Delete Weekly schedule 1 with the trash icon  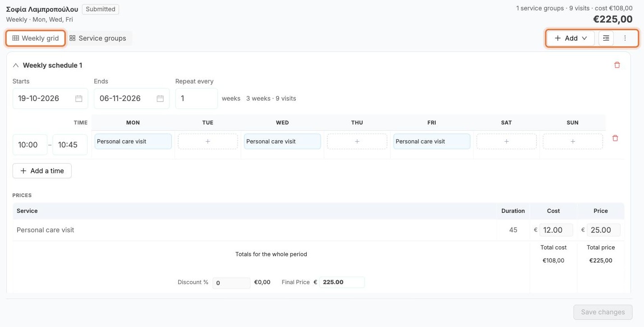(617, 65)
